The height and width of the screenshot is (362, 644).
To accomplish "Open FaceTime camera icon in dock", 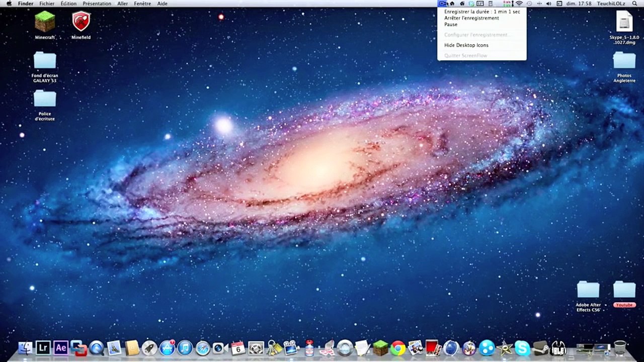I will 219,347.
